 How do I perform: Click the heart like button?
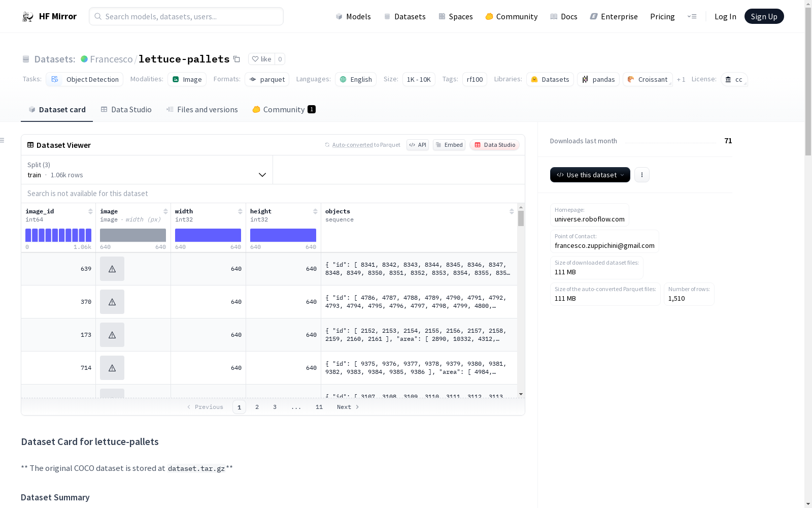[262, 59]
